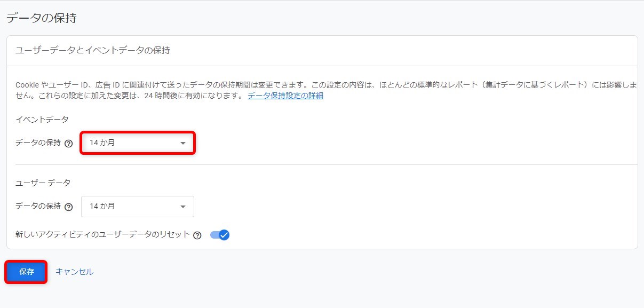
Task: Open the データ保持設定の詳細 link
Action: tap(285, 96)
